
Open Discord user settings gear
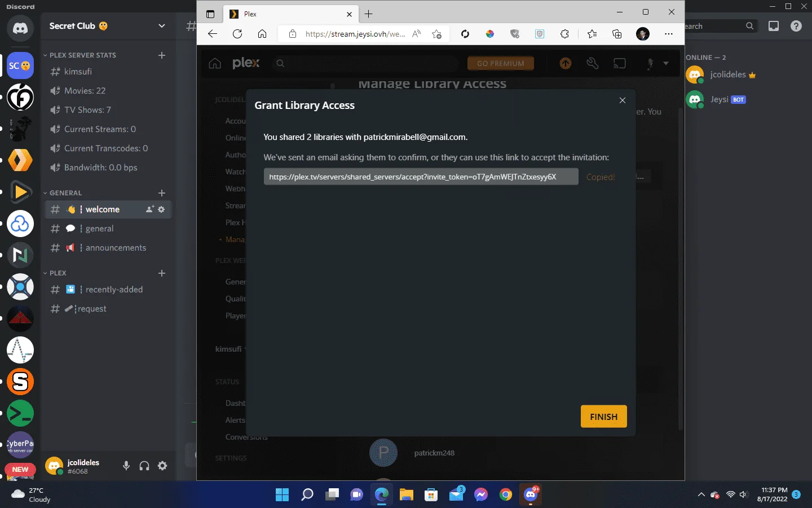pyautogui.click(x=162, y=466)
